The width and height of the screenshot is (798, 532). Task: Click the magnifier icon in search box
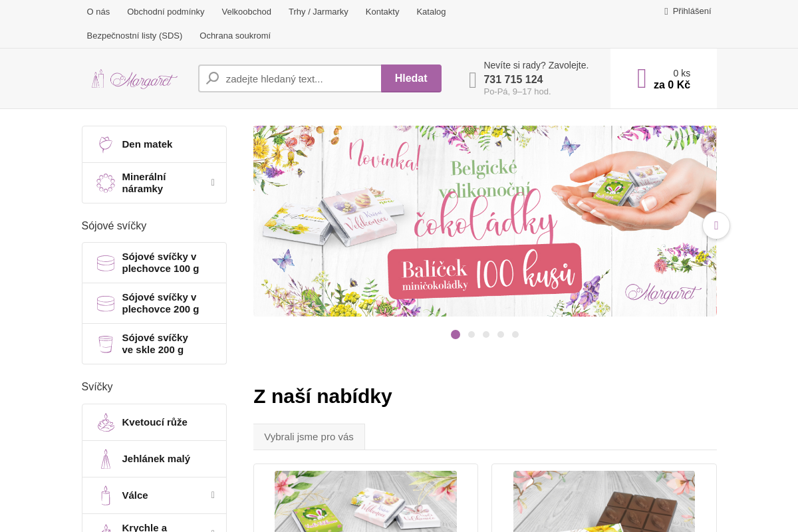coord(213,78)
